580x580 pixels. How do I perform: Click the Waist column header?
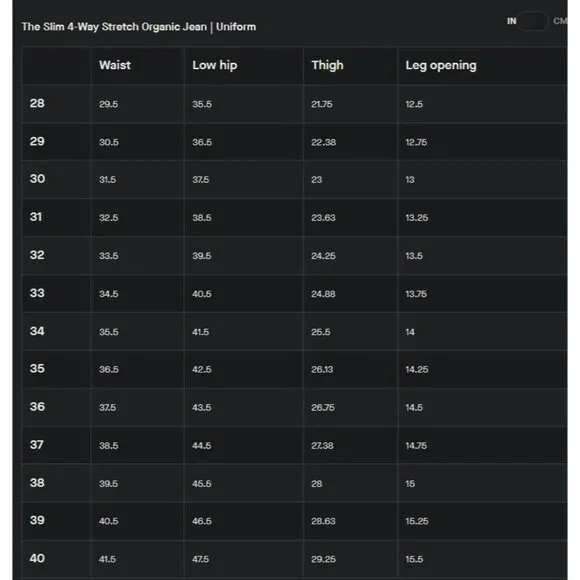coord(115,65)
